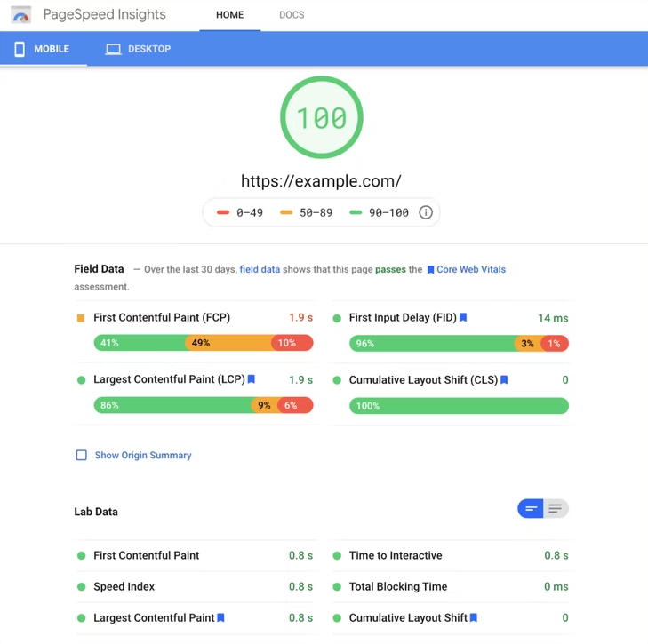Open the Docs tab
Screen dimensions: 648x644
pyautogui.click(x=292, y=15)
